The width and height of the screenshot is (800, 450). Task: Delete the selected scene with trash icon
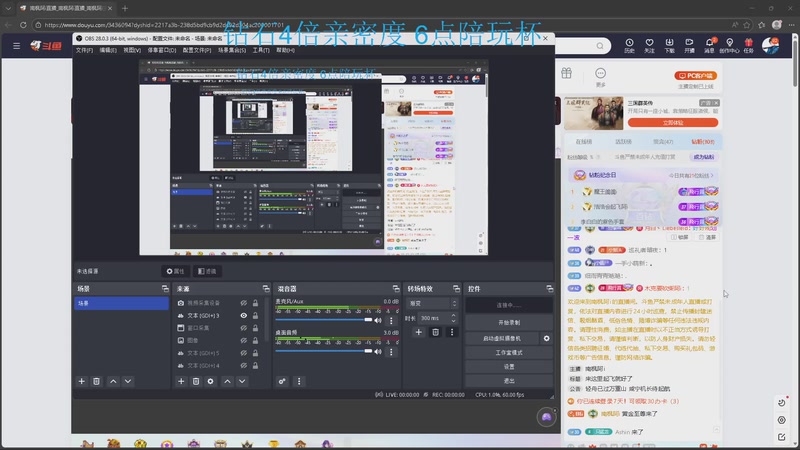[96, 381]
